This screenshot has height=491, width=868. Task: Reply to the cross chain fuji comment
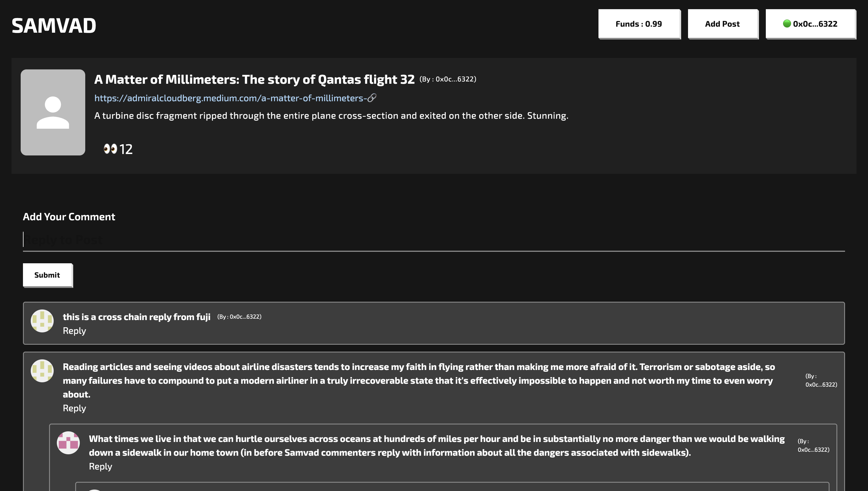tap(74, 330)
